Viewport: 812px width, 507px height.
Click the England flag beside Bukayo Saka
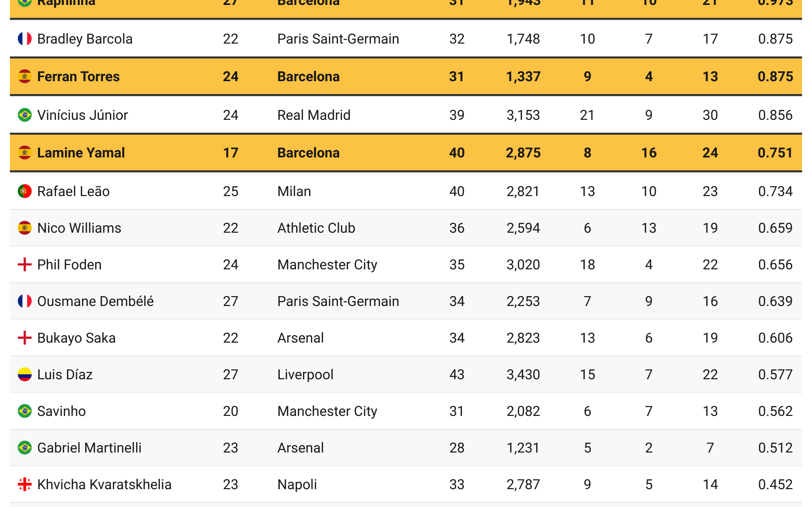tap(25, 338)
